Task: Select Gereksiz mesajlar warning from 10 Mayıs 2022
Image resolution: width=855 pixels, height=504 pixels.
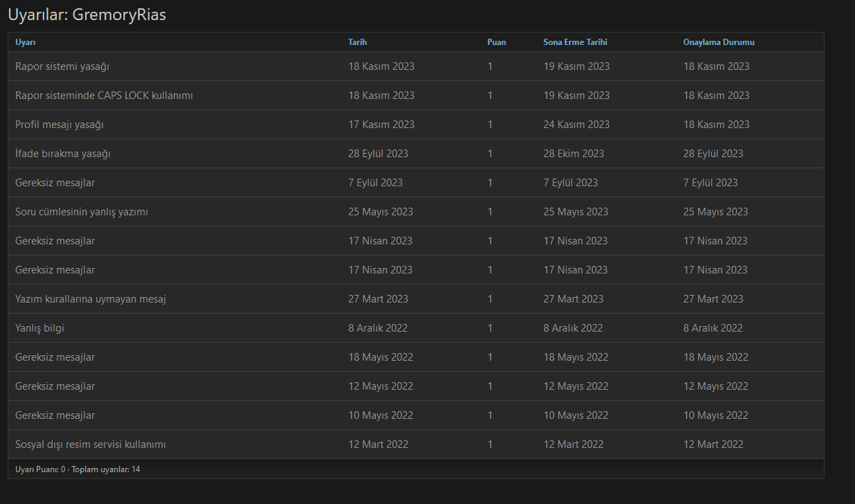Action: click(x=55, y=415)
